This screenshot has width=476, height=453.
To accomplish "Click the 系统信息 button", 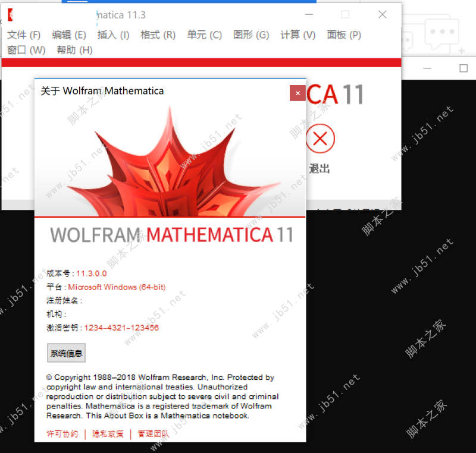I will pyautogui.click(x=66, y=353).
